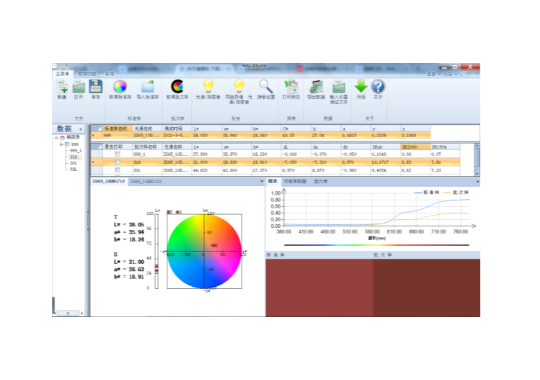Click the batch table scrollbar up arrow

tap(477, 146)
